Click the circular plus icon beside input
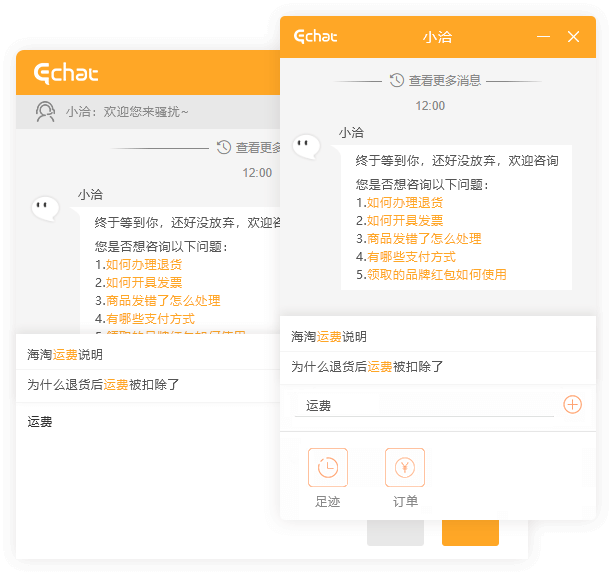The image size is (612, 575). (x=573, y=405)
